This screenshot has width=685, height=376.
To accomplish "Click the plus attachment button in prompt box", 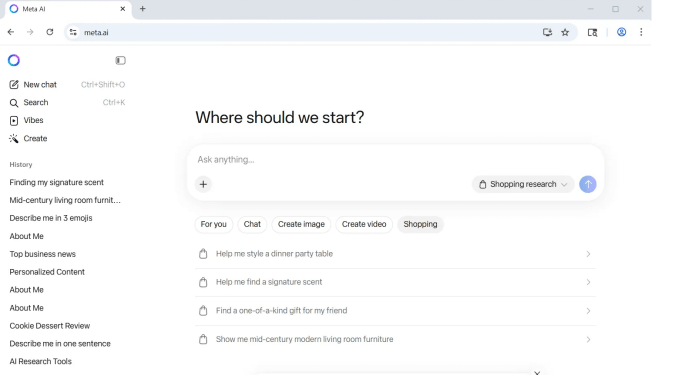I will (203, 184).
